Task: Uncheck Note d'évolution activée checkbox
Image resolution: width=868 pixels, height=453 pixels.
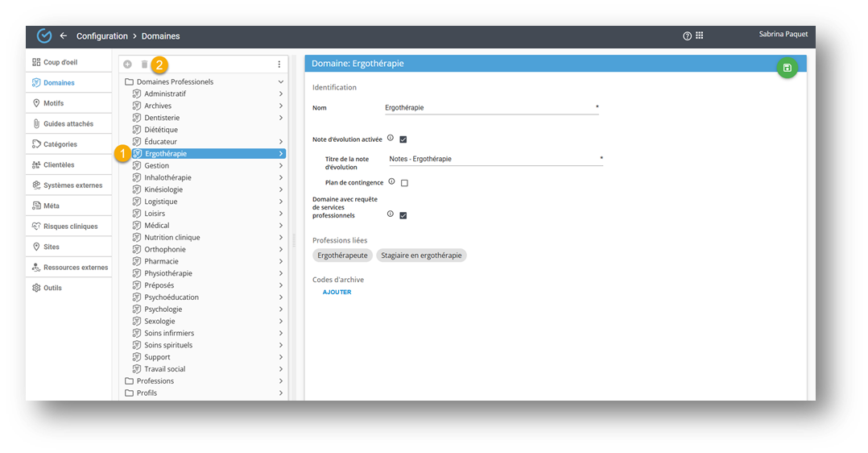Action: coord(403,139)
